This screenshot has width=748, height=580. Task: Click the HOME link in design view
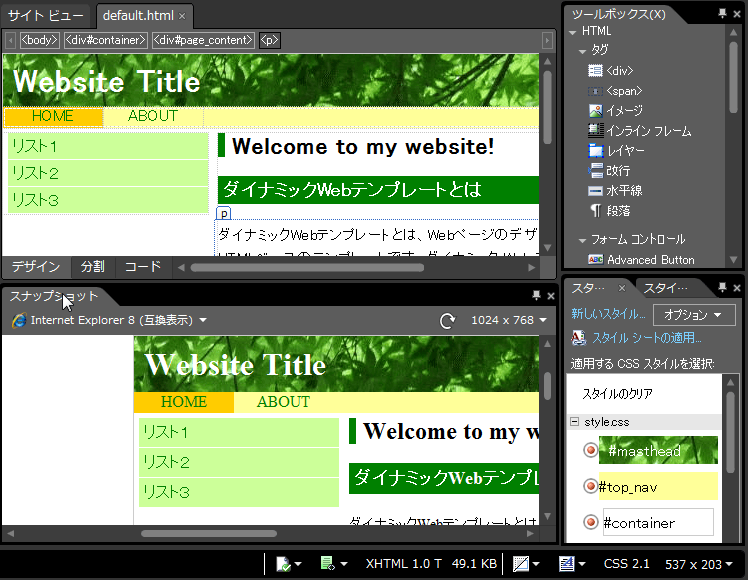52,116
